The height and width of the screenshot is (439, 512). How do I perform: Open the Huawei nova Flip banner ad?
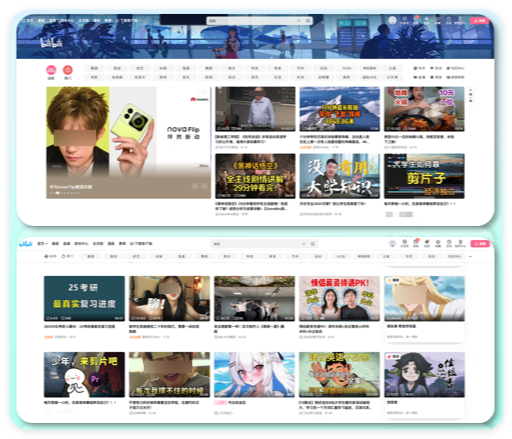(x=128, y=143)
